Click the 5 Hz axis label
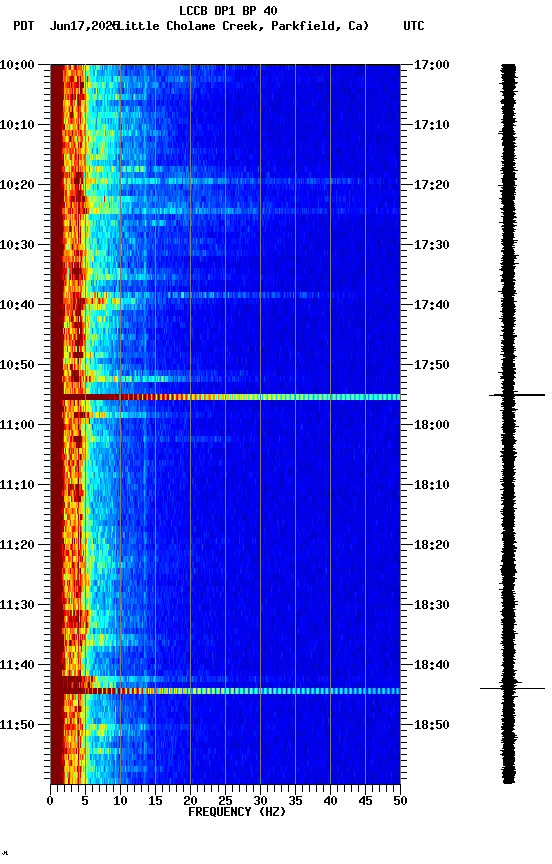 (85, 801)
